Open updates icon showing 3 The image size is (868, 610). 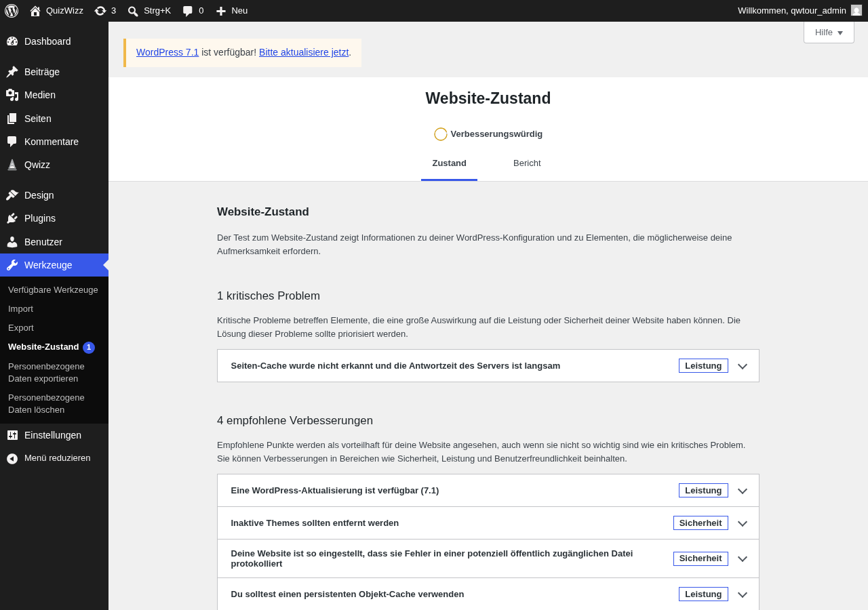click(x=100, y=11)
